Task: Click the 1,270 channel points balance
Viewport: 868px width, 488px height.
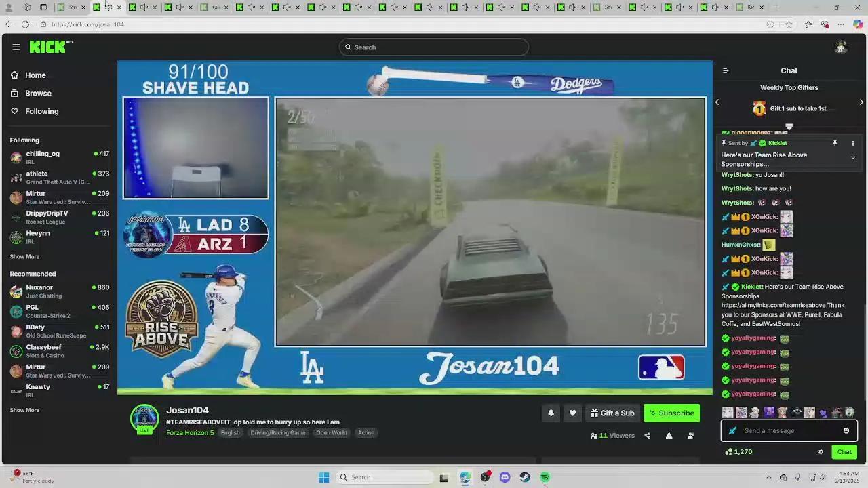Action: (738, 451)
